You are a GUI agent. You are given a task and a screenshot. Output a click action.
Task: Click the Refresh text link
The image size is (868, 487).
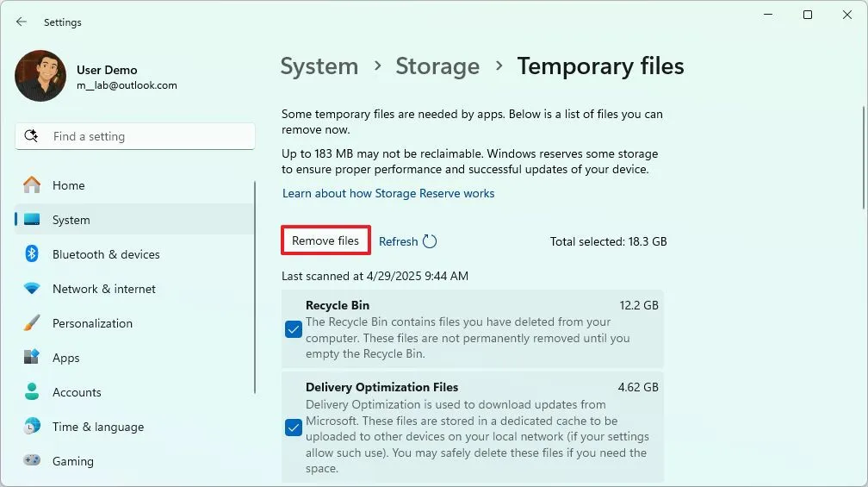(398, 241)
